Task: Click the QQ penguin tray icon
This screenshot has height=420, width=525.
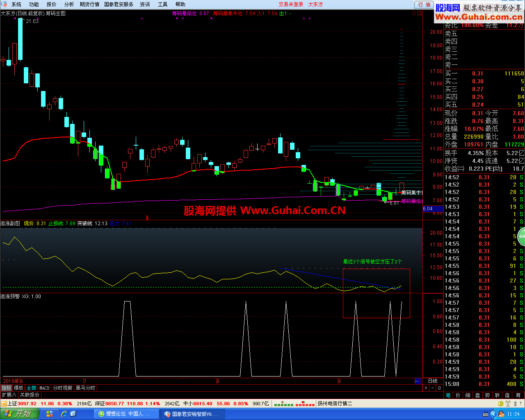Action: tap(501, 414)
